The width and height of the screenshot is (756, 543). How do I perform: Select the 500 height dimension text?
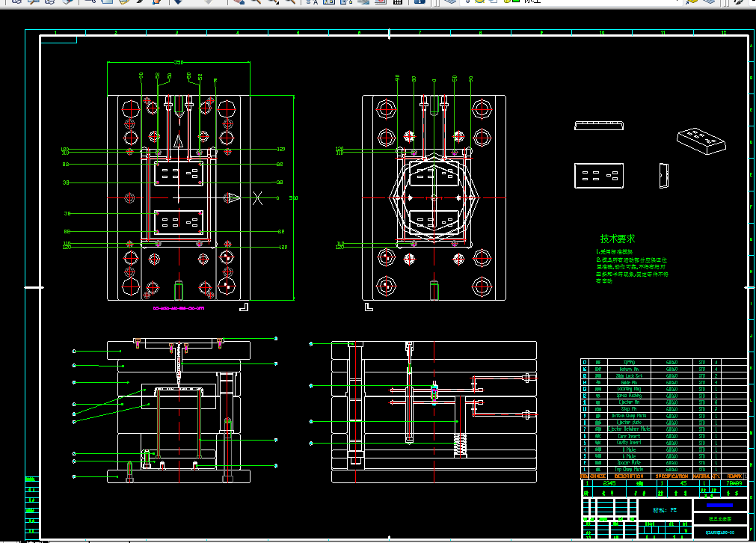pyautogui.click(x=294, y=197)
